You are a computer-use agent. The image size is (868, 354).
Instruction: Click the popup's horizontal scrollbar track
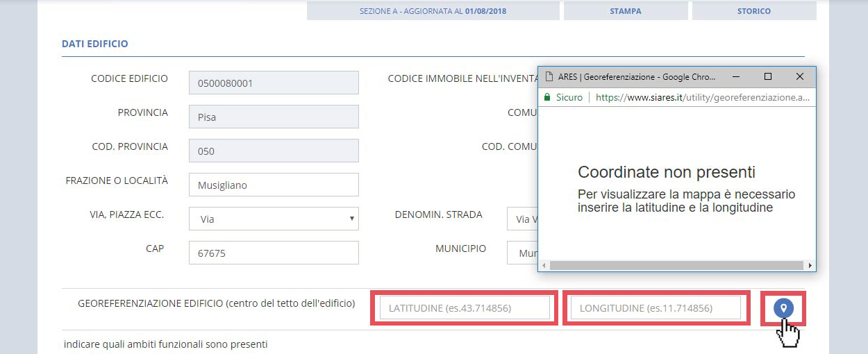pos(677,265)
